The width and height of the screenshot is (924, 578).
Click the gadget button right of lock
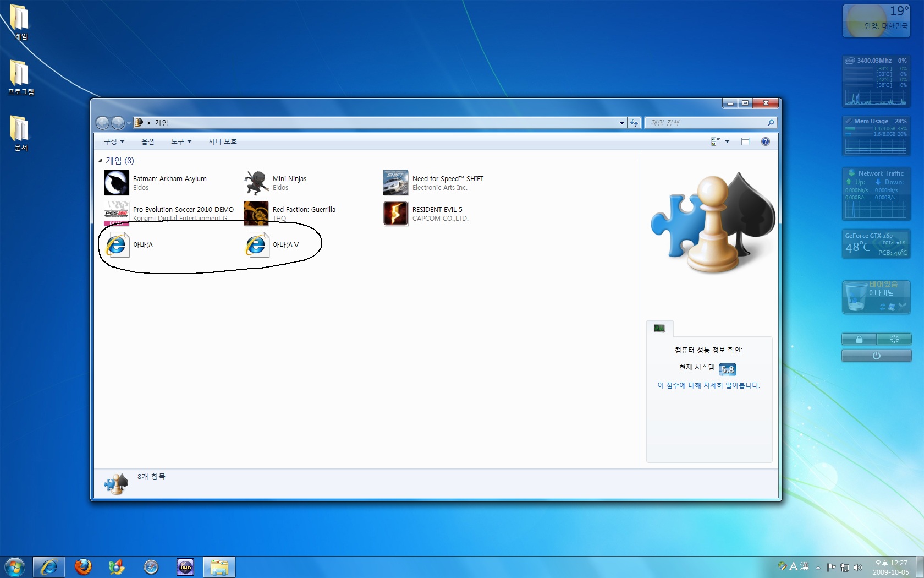894,339
